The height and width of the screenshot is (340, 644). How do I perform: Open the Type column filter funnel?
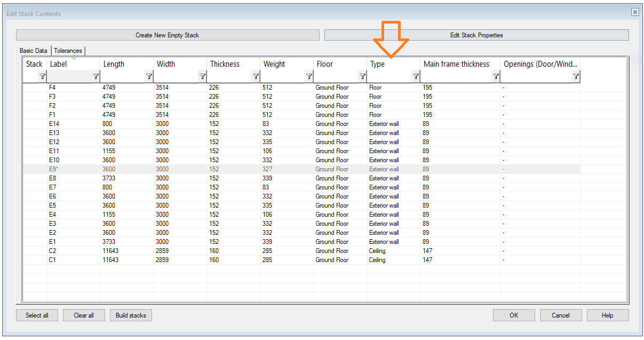(x=416, y=77)
